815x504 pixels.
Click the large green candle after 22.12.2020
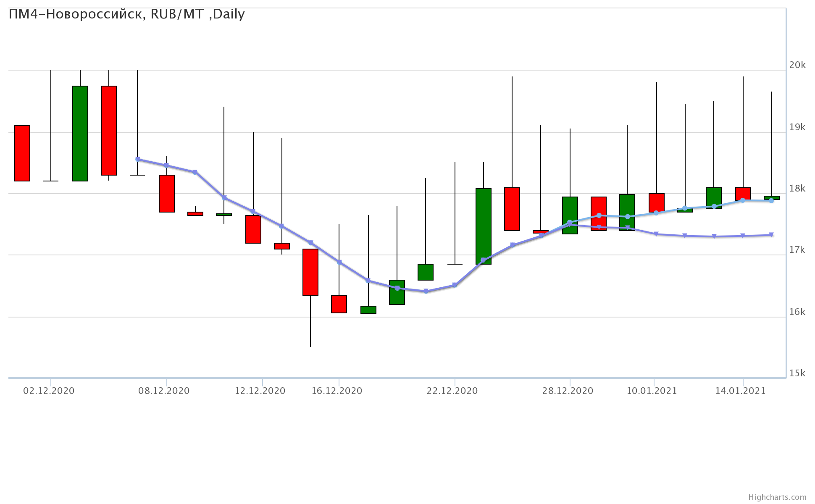pyautogui.click(x=484, y=226)
